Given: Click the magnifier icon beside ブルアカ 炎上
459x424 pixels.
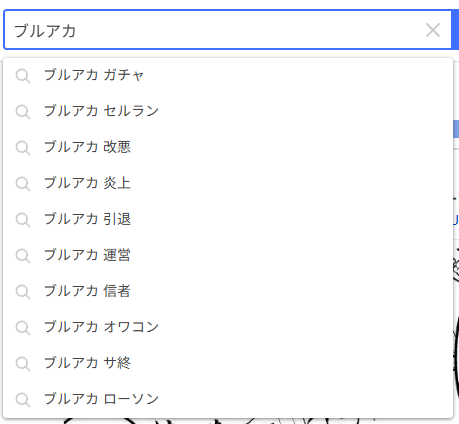Looking at the screenshot, I should 23,184.
